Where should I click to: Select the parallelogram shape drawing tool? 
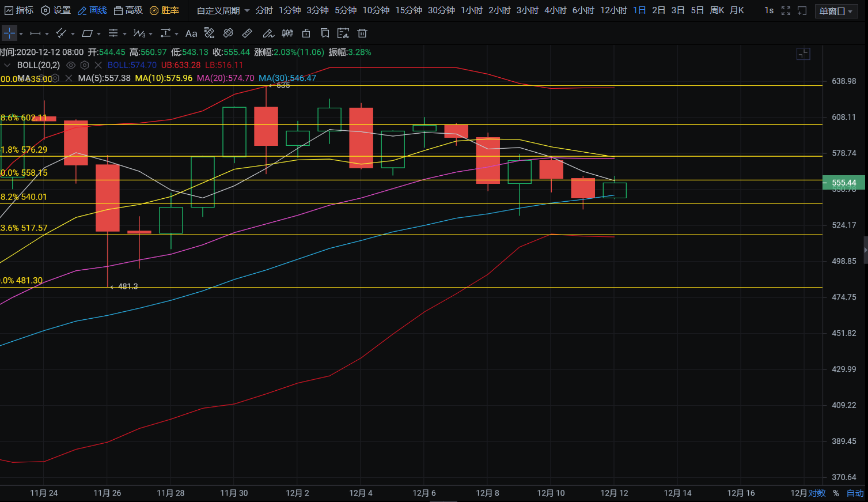[x=87, y=33]
